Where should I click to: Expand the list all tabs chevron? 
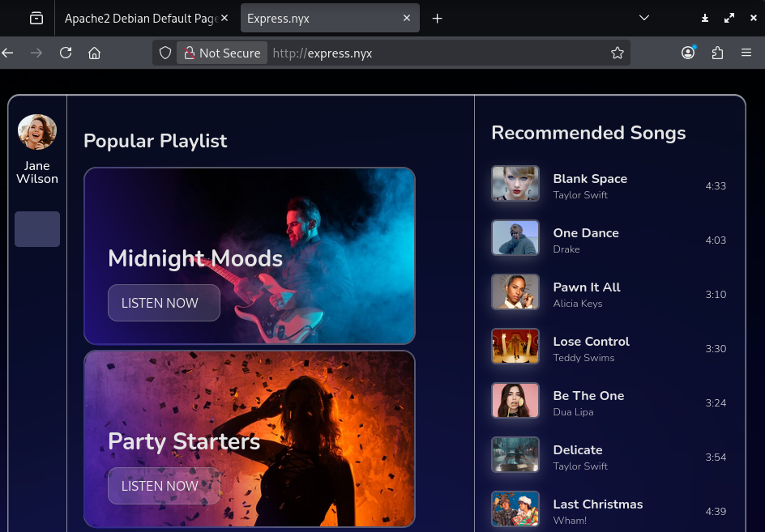click(644, 18)
